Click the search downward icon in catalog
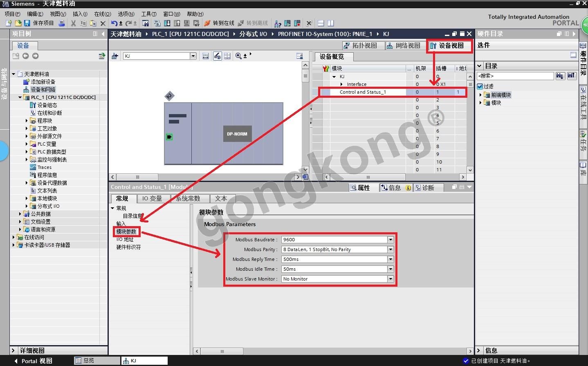 tap(560, 76)
